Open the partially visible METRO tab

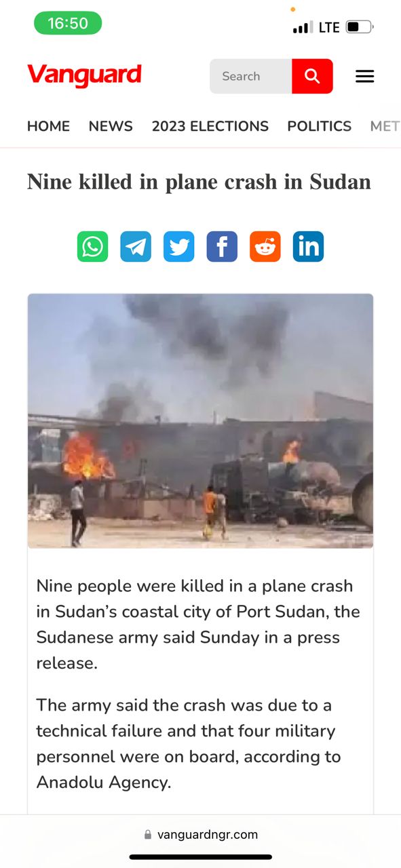pos(385,126)
